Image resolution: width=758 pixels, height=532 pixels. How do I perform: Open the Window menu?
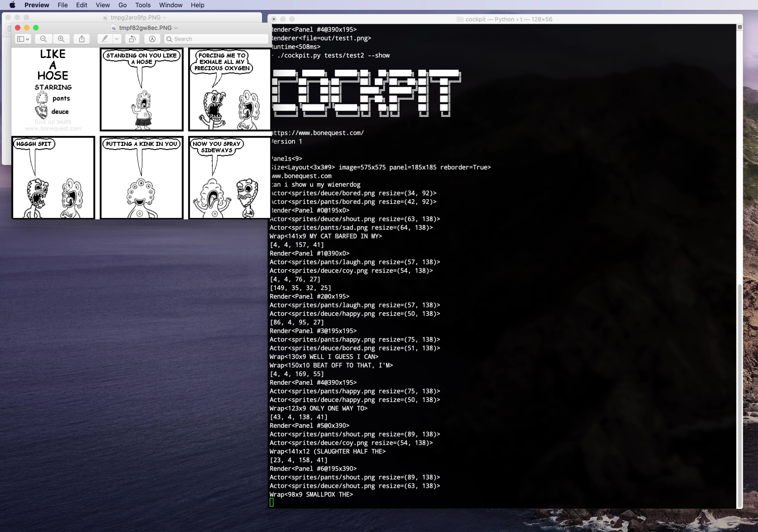point(171,5)
